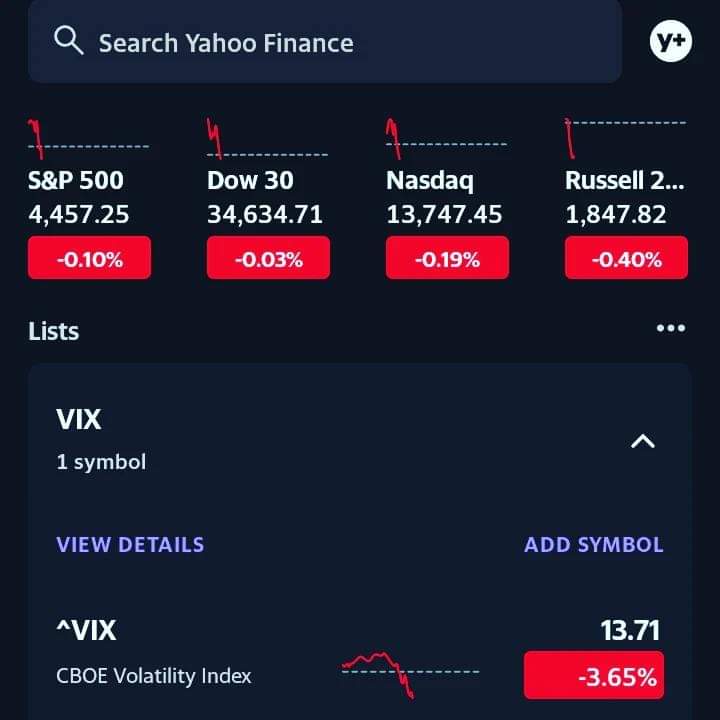Tap the Russell 2000 sparkline chart
This screenshot has height=720, width=720.
pyautogui.click(x=625, y=138)
